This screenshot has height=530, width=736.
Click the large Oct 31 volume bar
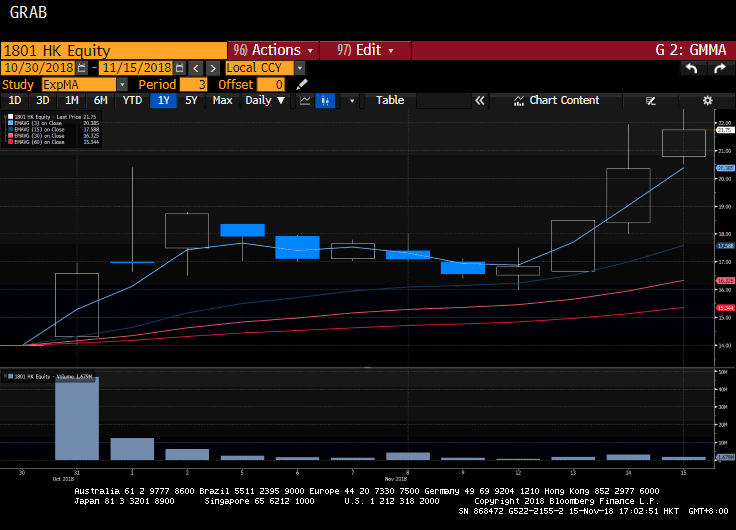pyautogui.click(x=77, y=418)
